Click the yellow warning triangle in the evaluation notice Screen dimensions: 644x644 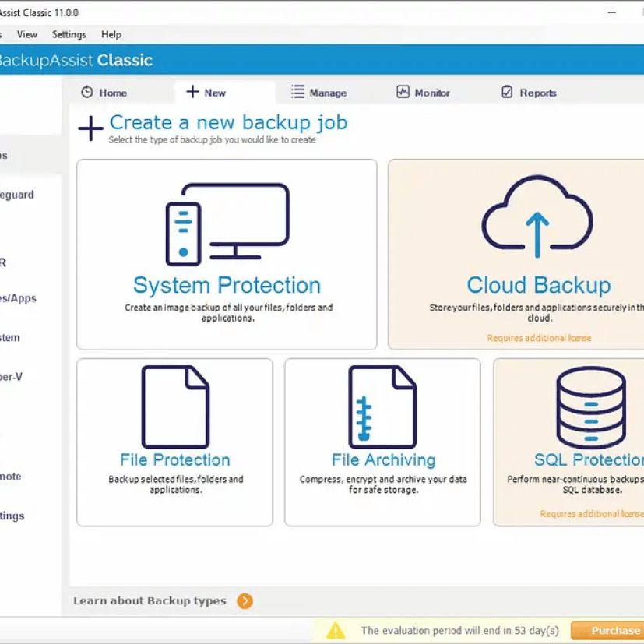(x=335, y=630)
